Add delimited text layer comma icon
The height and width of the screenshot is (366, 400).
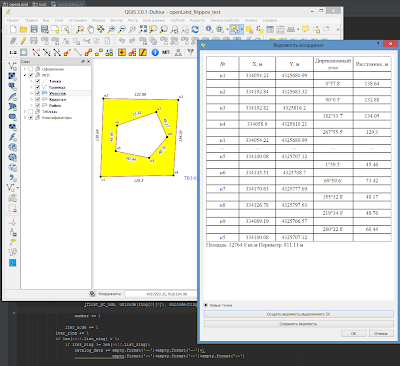[12, 178]
